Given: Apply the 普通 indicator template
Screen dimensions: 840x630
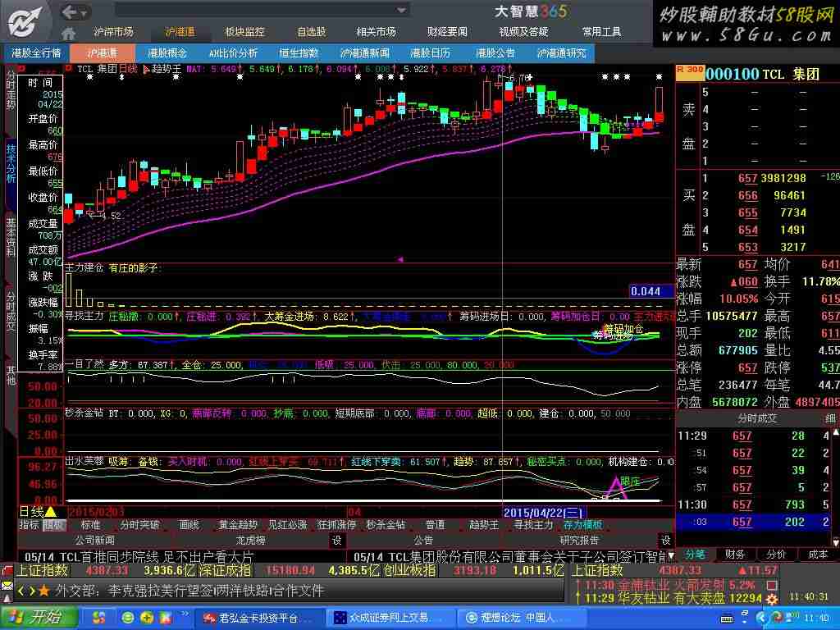Looking at the screenshot, I should (x=435, y=525).
